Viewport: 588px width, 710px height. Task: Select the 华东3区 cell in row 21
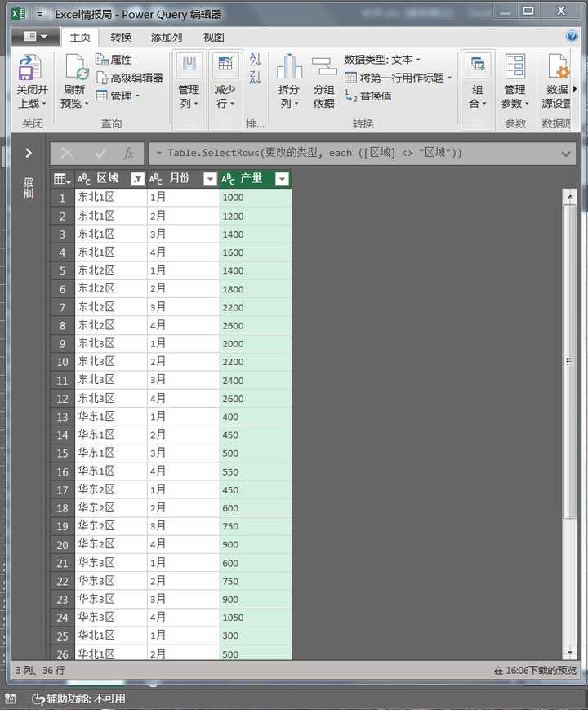click(x=111, y=563)
